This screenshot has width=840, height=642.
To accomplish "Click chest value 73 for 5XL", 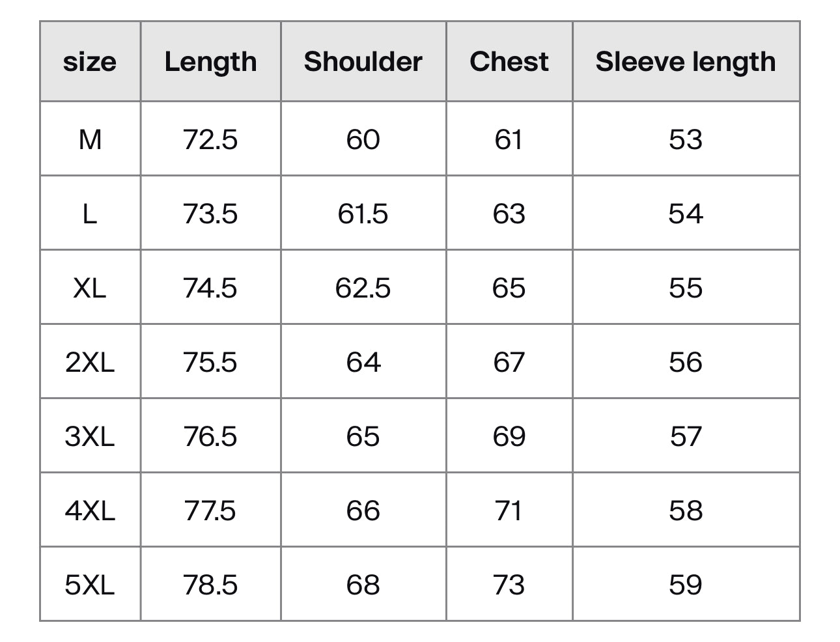I will 509,585.
